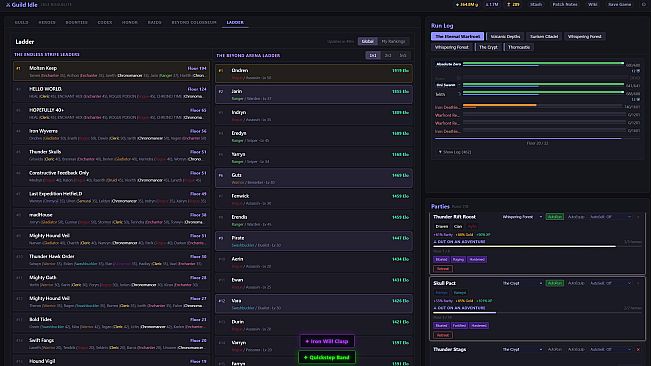Open the Guild tab
The height and width of the screenshot is (366, 651).
point(22,22)
